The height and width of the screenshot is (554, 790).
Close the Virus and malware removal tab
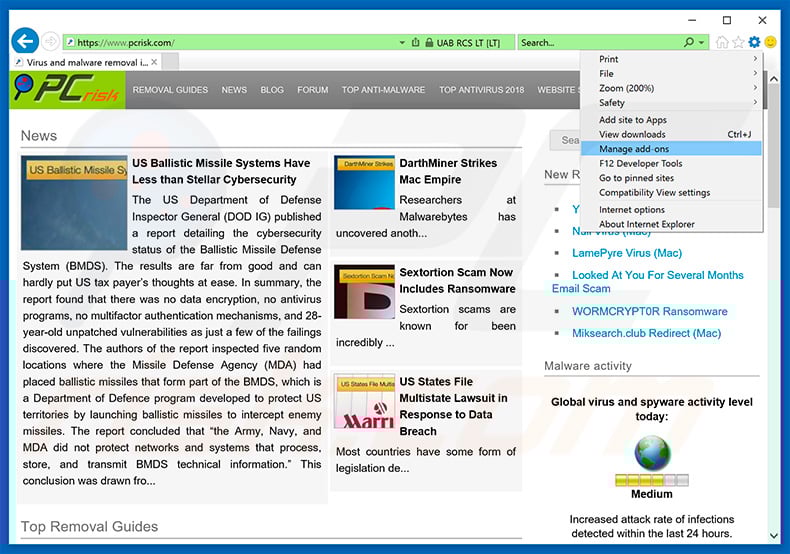point(154,62)
